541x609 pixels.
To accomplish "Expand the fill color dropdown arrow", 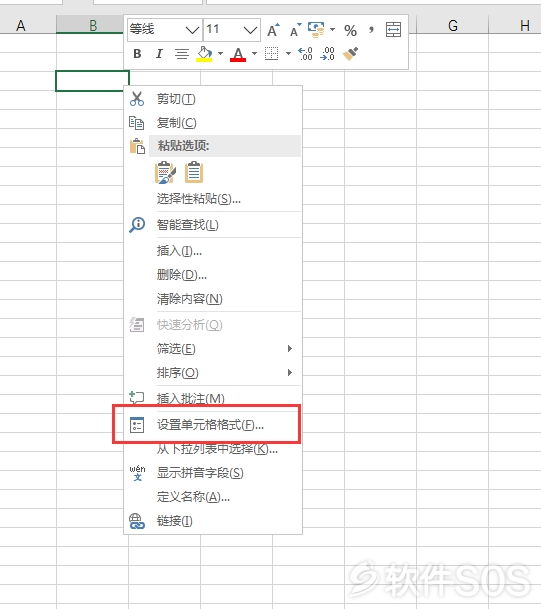I will tap(221, 54).
